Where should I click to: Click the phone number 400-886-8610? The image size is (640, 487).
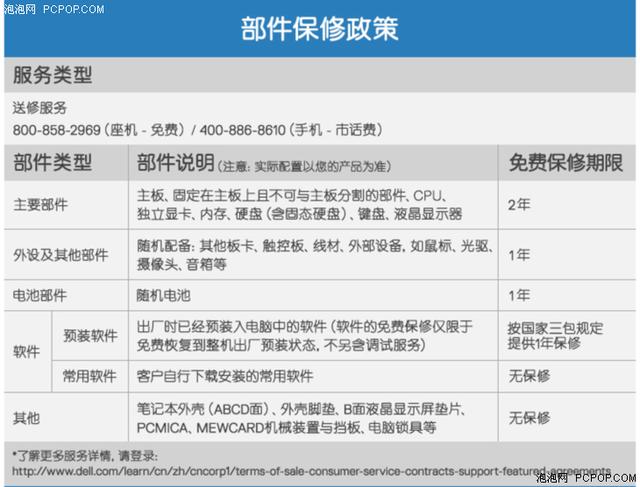[x=242, y=130]
